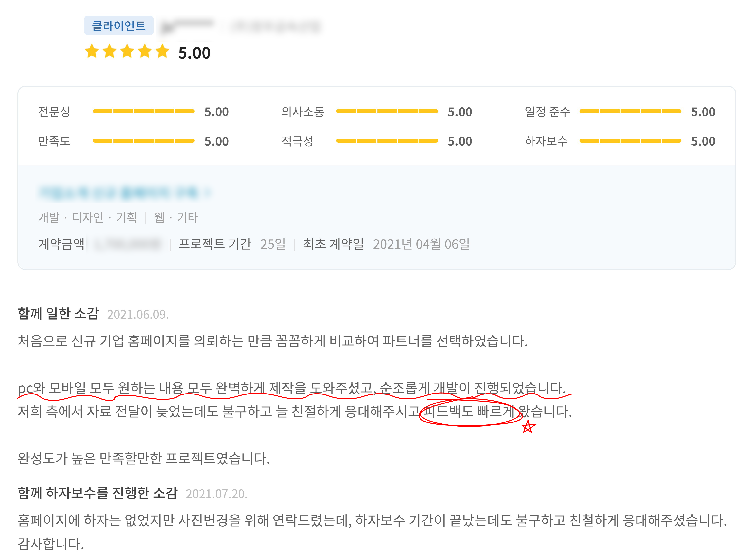This screenshot has height=560, width=755.
Task: Expand the chevron after the project title
Action: tap(208, 192)
